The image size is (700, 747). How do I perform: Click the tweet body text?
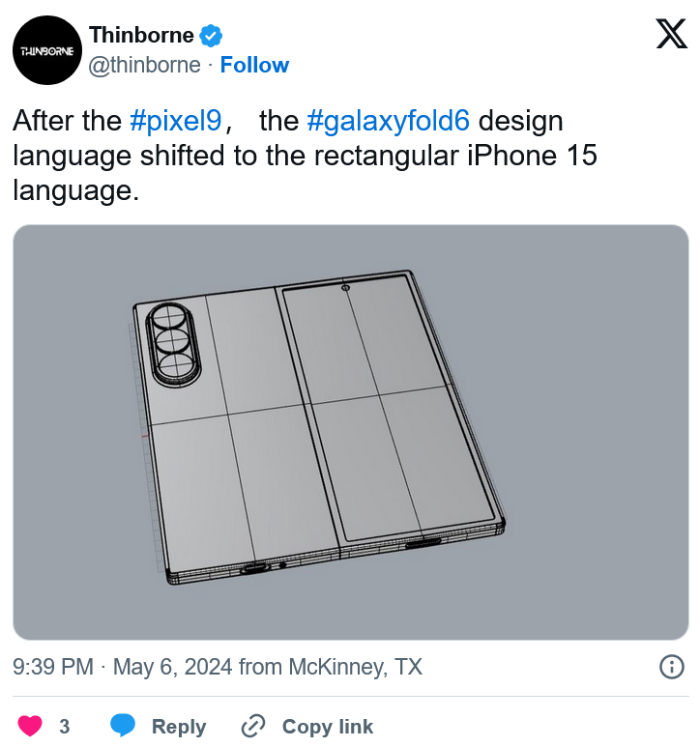click(305, 156)
